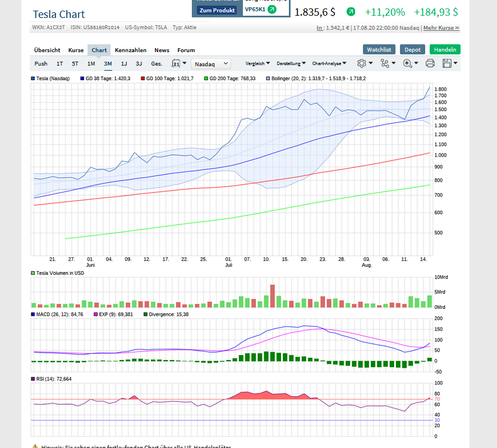
Task: Click 'US-Symbol: TSLA' text
Action: [x=146, y=27]
